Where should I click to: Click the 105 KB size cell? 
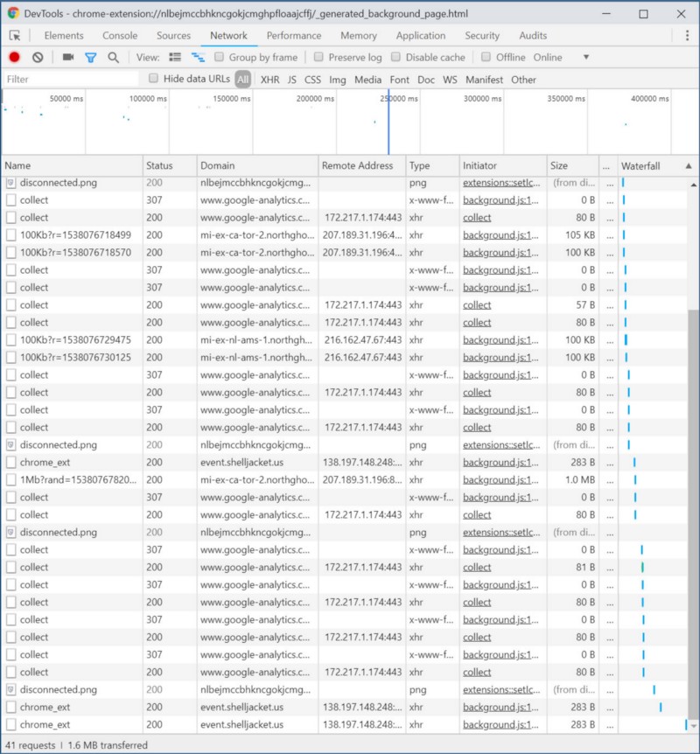click(572, 235)
